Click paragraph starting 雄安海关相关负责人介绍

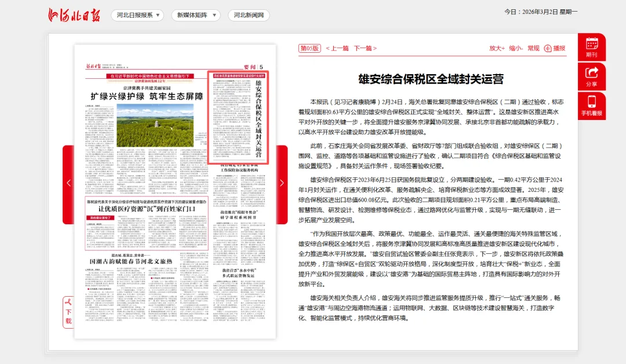click(429, 308)
